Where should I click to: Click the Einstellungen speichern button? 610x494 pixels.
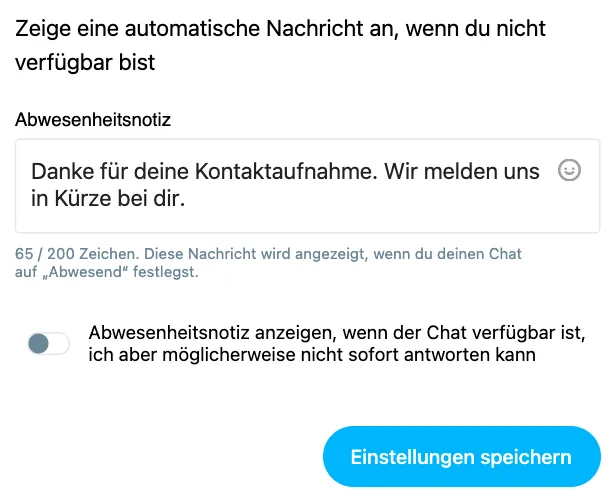[x=461, y=457]
